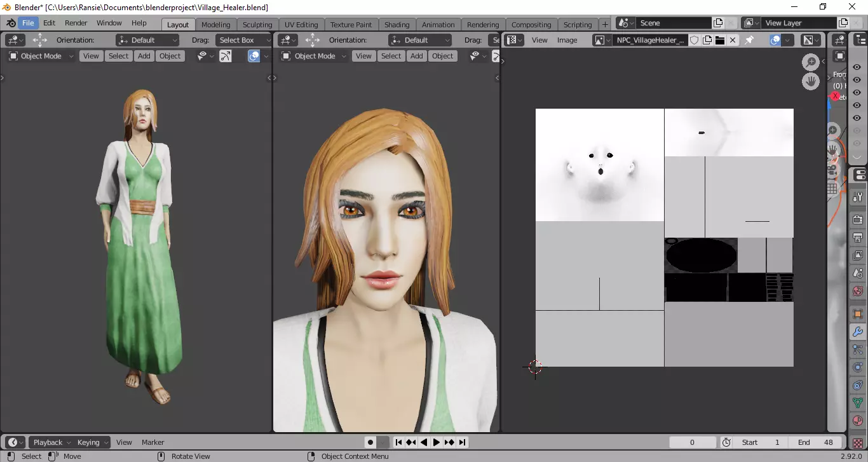Switch to the Sculpting workspace tab
868x462 pixels.
point(257,25)
